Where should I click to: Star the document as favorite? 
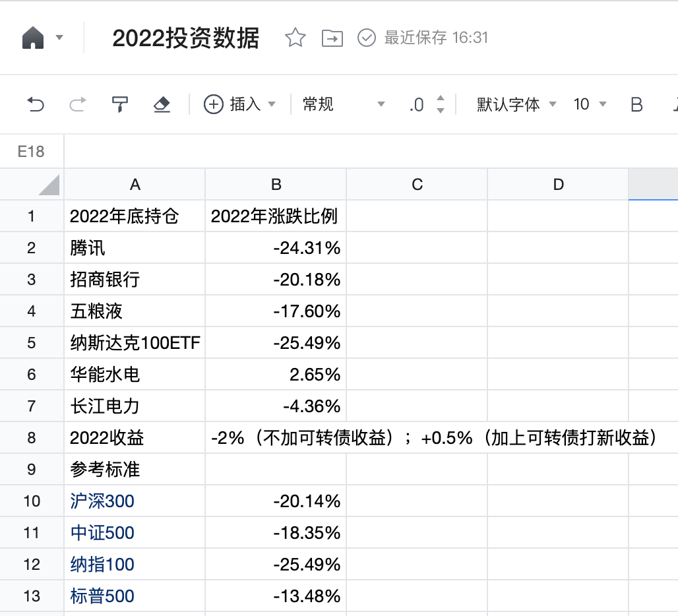[x=295, y=38]
